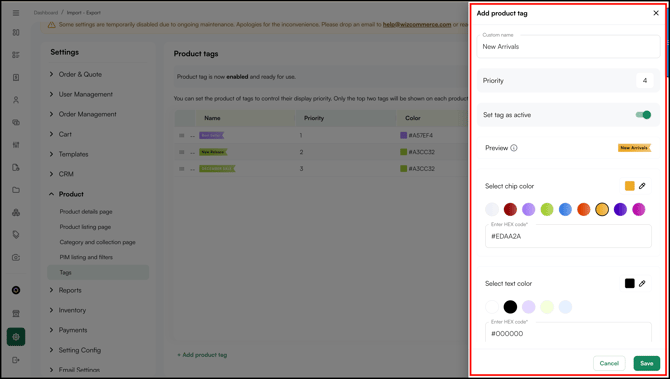Open Category and collection page settings

tap(97, 242)
